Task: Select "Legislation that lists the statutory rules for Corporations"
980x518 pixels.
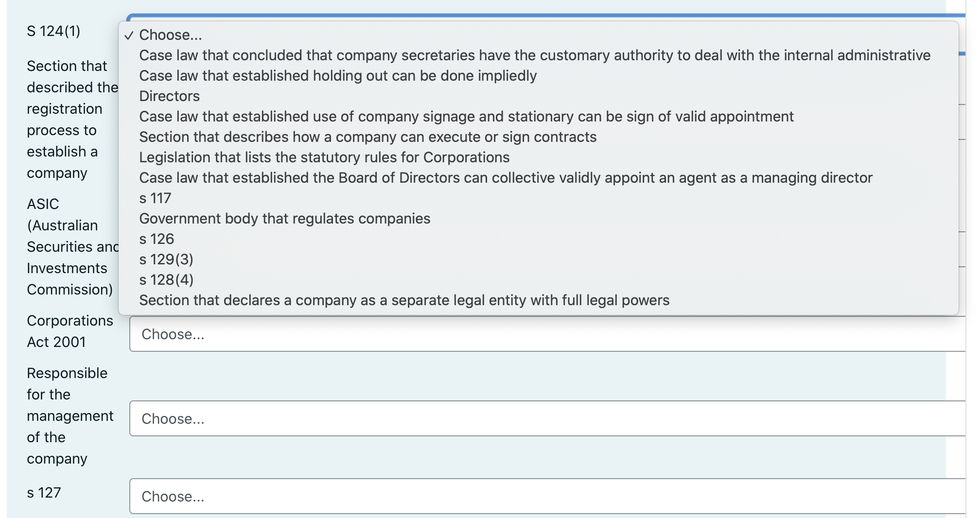Action: pyautogui.click(x=324, y=157)
